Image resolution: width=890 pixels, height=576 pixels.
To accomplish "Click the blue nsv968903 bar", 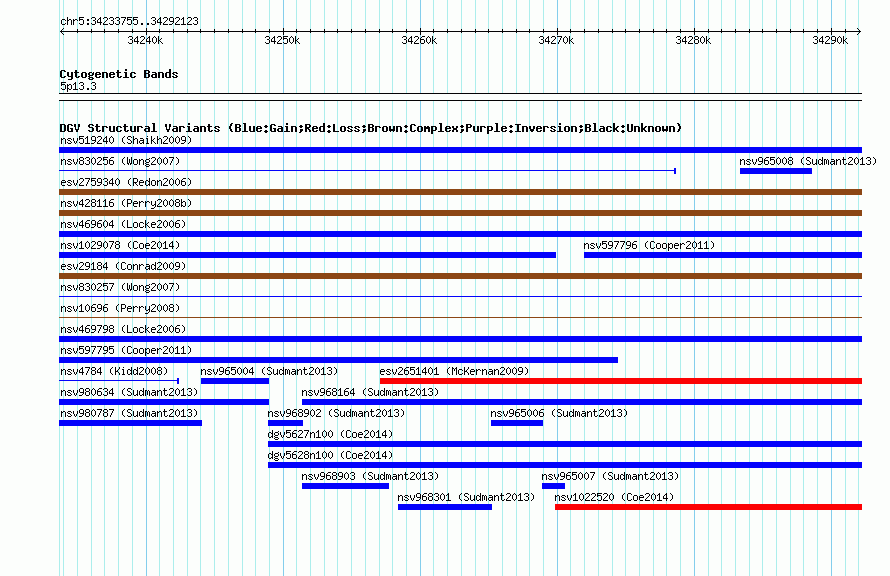I will [x=345, y=486].
